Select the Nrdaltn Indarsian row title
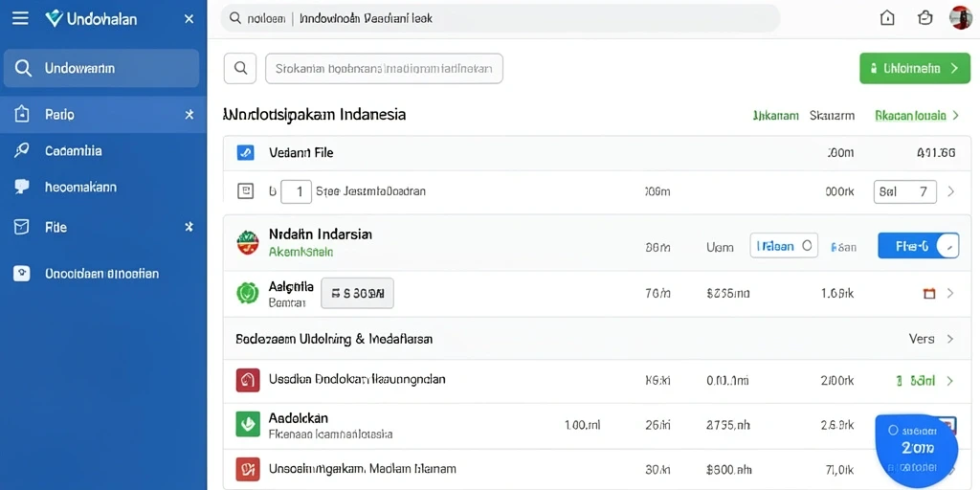Viewport: 980px width, 490px height. (320, 234)
